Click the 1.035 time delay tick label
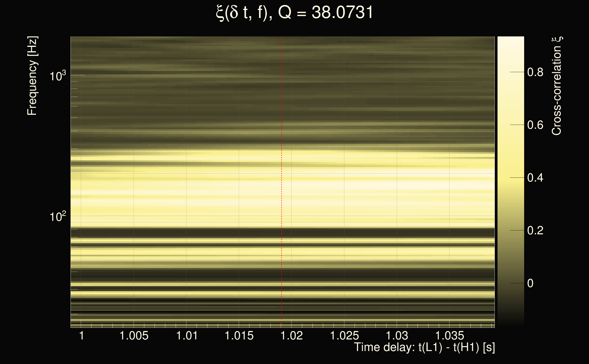 pos(449,336)
